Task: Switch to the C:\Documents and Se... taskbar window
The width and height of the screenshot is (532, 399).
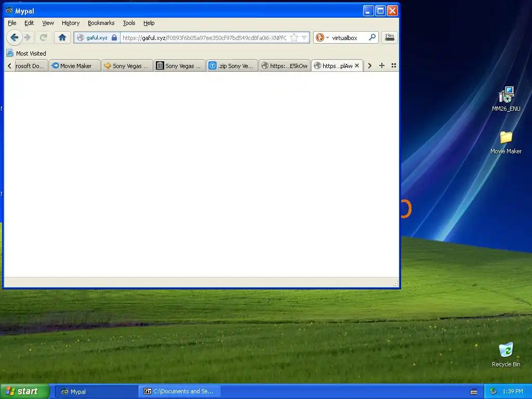Action: click(180, 391)
